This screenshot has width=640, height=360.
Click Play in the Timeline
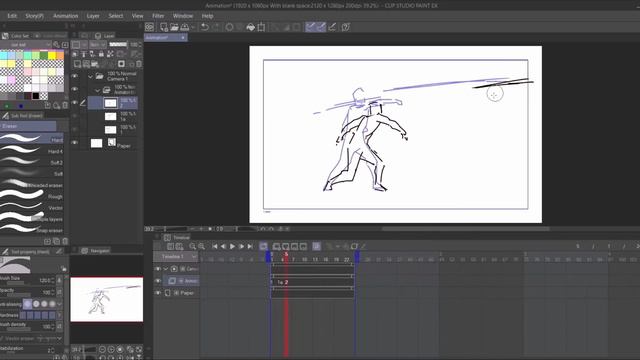[x=232, y=246]
